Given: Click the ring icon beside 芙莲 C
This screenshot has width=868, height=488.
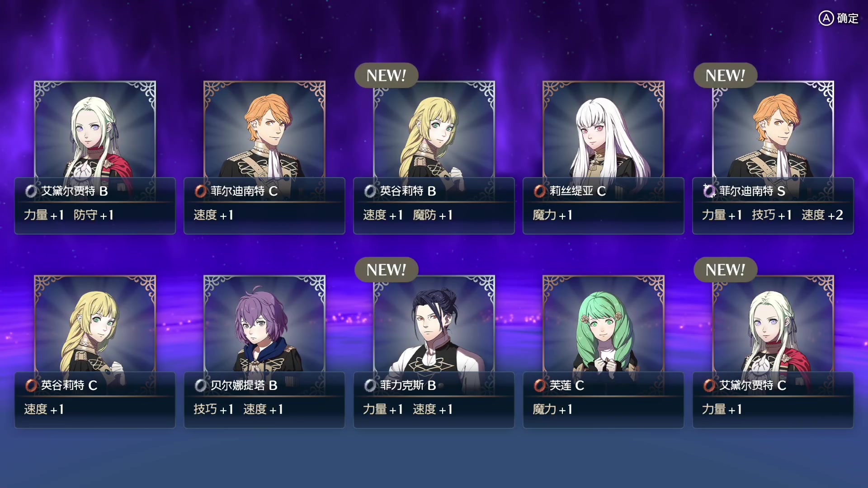Looking at the screenshot, I should click(x=540, y=385).
